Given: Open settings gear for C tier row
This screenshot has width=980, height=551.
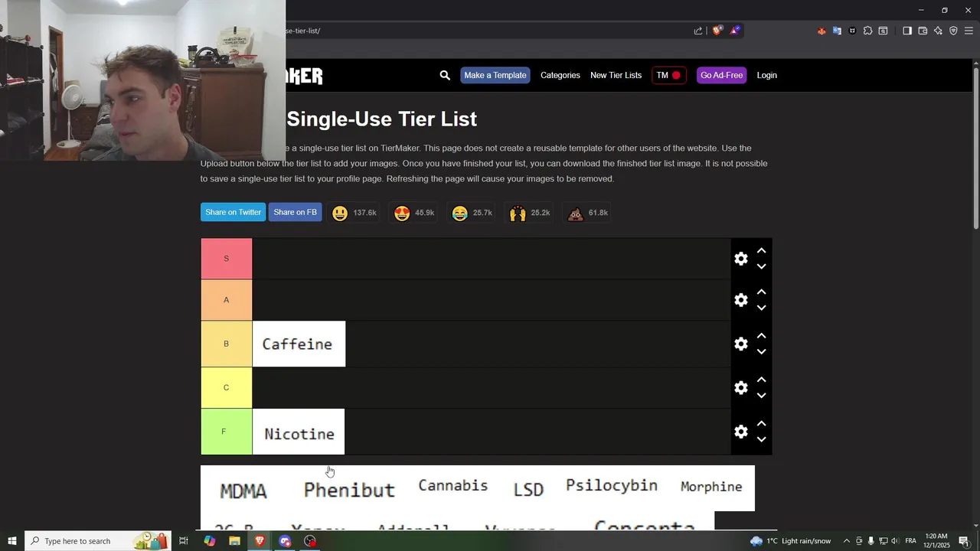Looking at the screenshot, I should 741,387.
